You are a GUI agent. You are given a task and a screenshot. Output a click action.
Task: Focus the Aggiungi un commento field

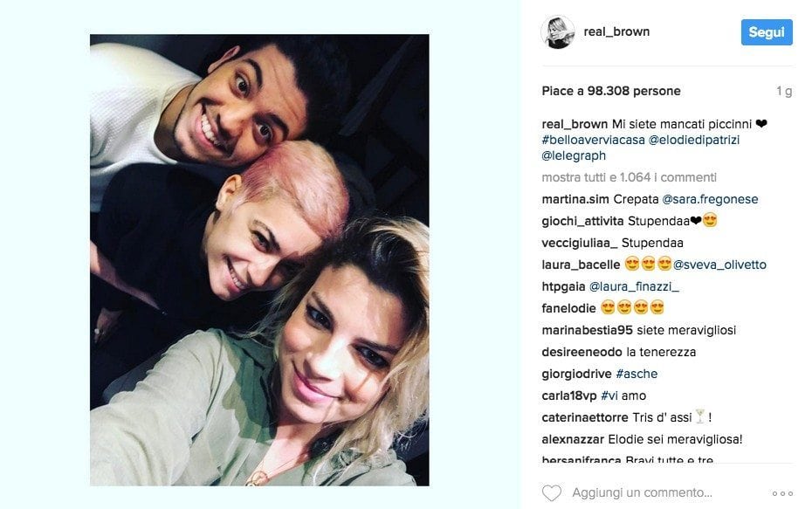(x=642, y=492)
